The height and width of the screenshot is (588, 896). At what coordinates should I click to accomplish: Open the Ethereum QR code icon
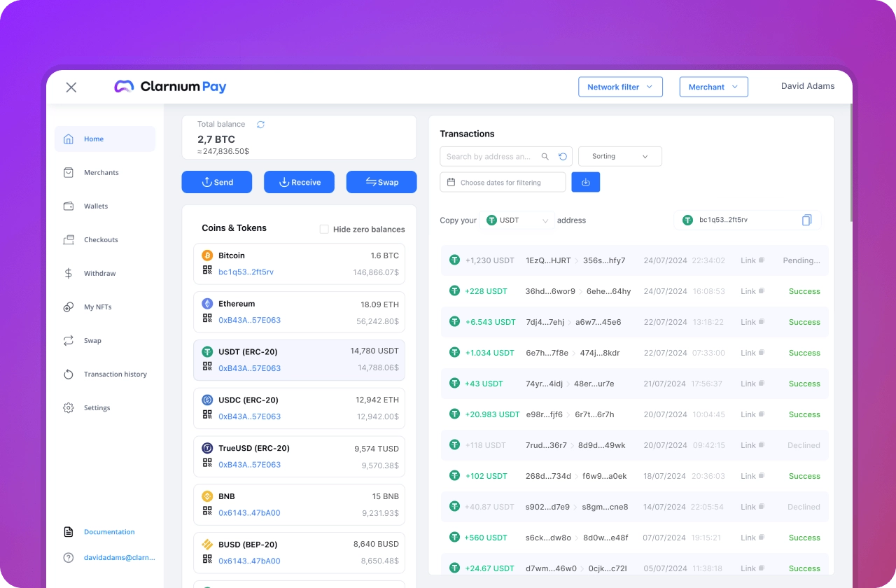tap(207, 318)
